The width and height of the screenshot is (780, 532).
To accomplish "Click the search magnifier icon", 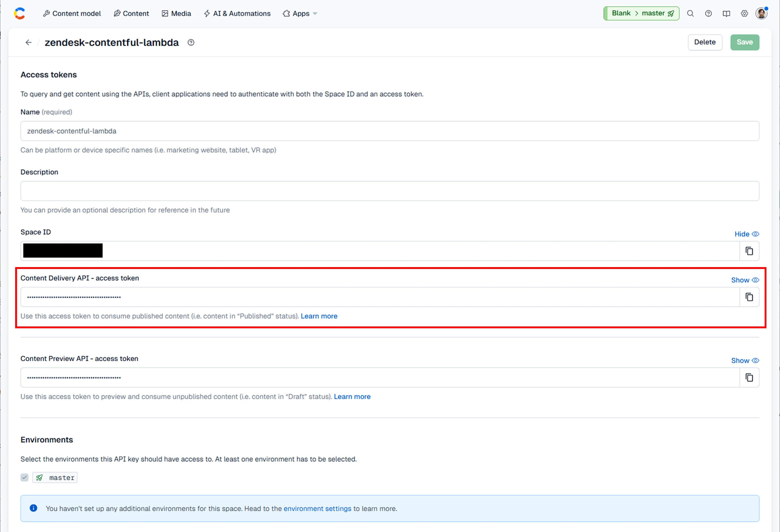I will [x=690, y=13].
